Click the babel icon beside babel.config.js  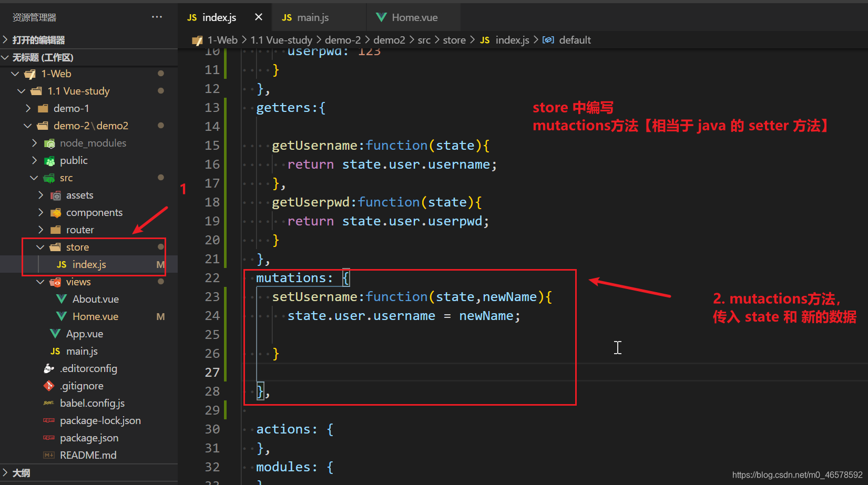point(49,404)
